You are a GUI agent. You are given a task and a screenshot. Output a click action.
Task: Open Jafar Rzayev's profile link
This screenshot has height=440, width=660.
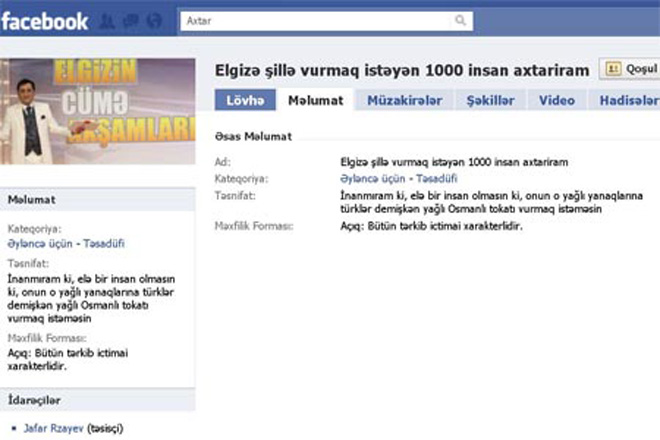pyautogui.click(x=53, y=428)
